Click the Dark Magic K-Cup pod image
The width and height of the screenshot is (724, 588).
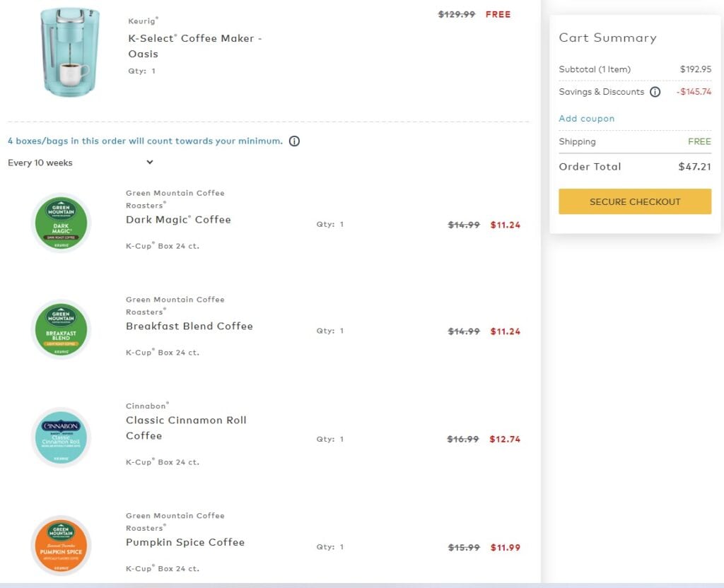[62, 223]
